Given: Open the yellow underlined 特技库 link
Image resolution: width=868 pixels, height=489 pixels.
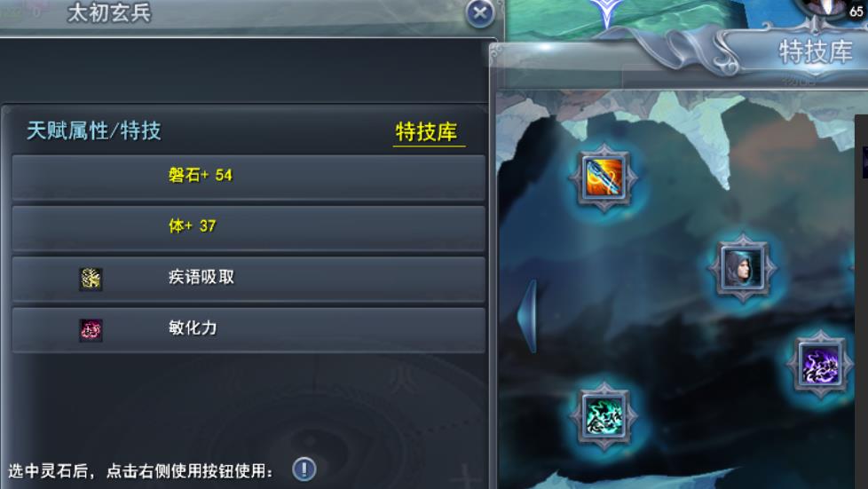Looking at the screenshot, I should pos(427,132).
